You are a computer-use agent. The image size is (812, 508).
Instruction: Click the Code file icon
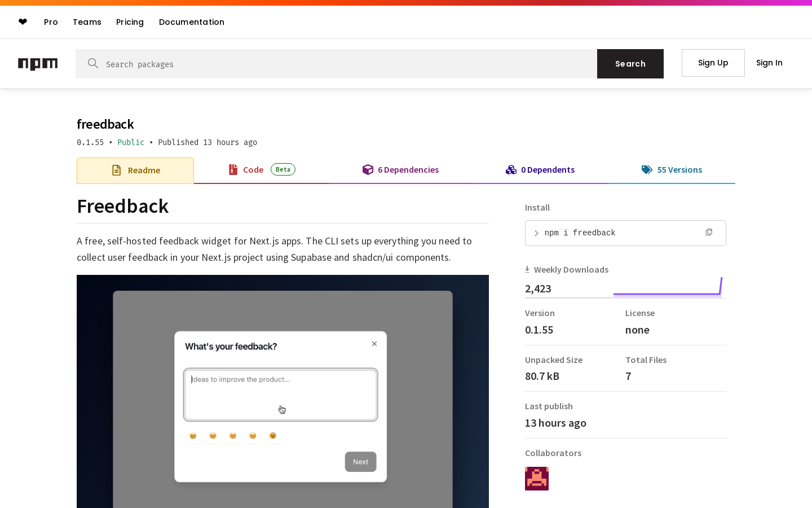233,170
